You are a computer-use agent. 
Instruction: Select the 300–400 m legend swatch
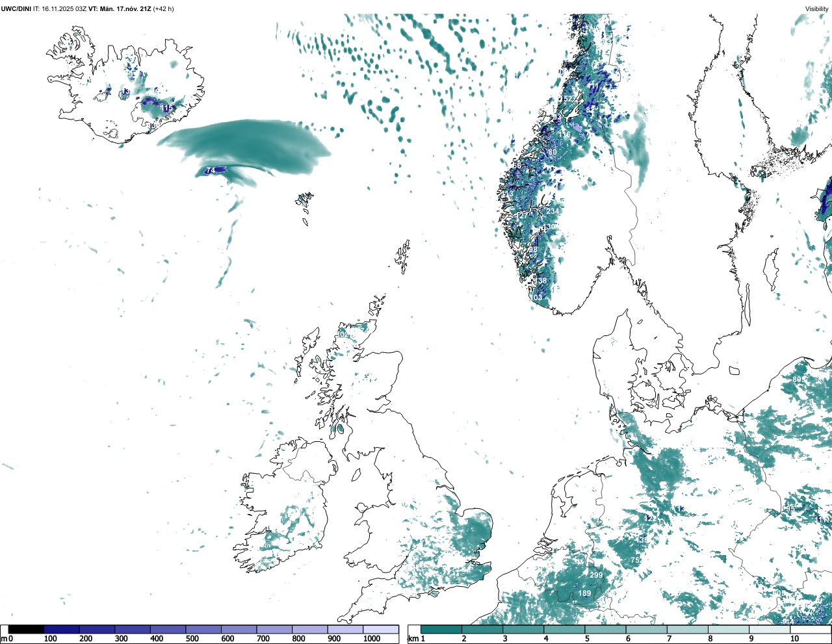click(133, 629)
